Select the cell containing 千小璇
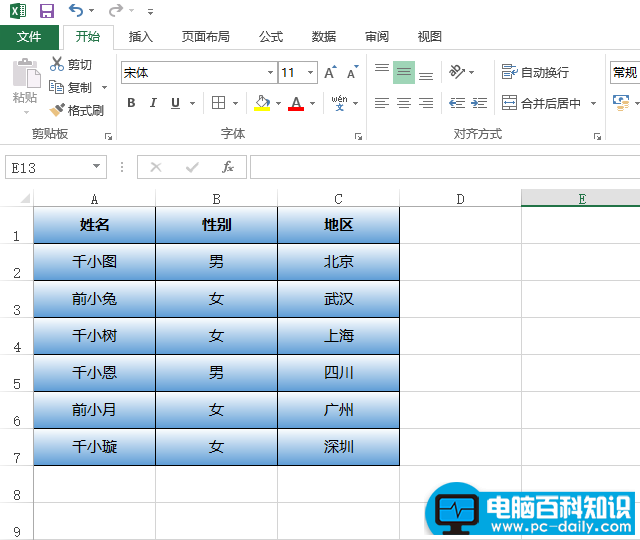 pyautogui.click(x=94, y=447)
